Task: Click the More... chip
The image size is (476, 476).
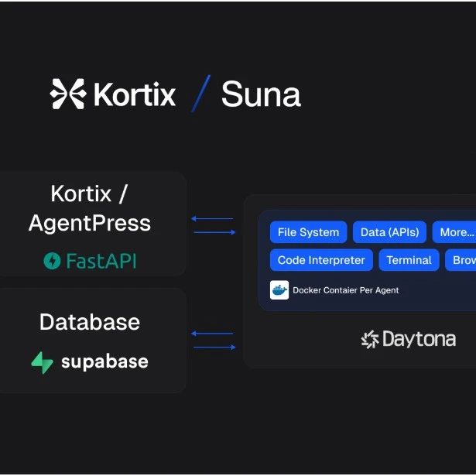Action: [454, 232]
